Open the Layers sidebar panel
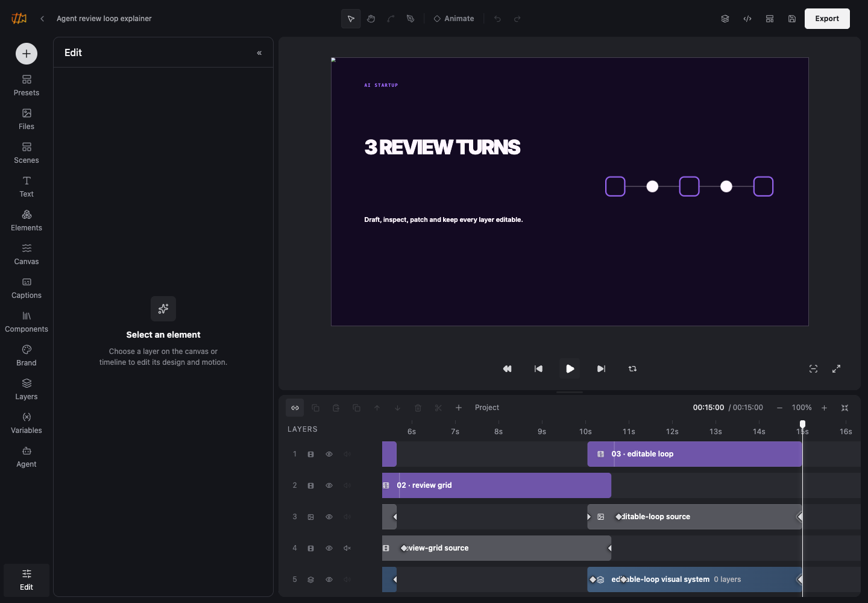Viewport: 868px width, 603px height. click(x=27, y=390)
